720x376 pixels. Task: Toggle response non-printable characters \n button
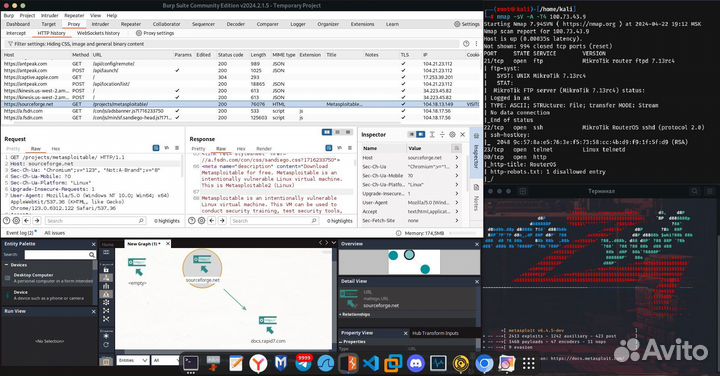pyautogui.click(x=339, y=148)
